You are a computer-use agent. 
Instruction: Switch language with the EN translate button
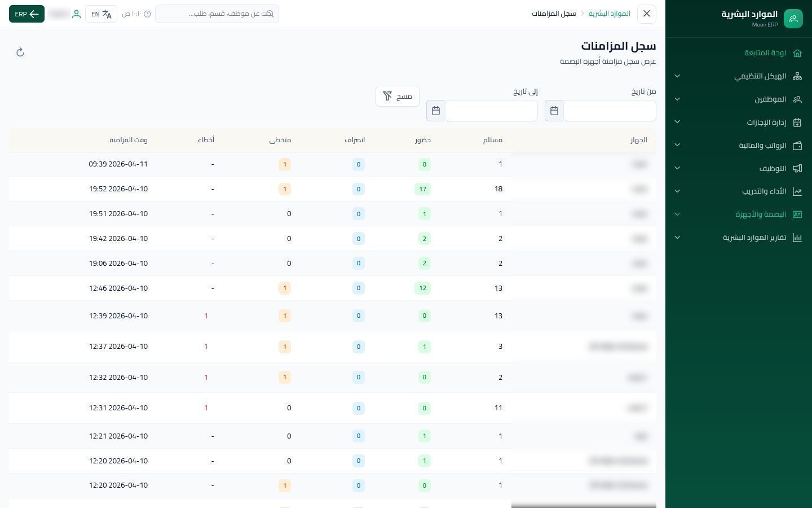[x=101, y=14]
